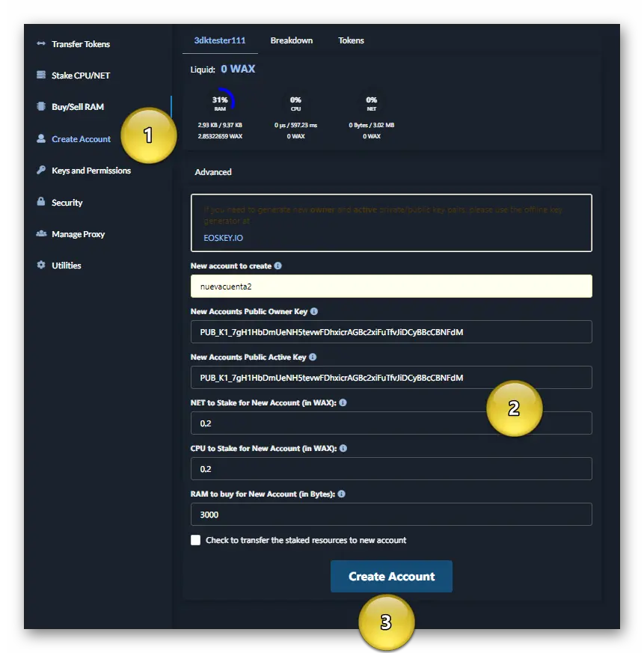Click the 2.85322659 WAX value

(220, 136)
